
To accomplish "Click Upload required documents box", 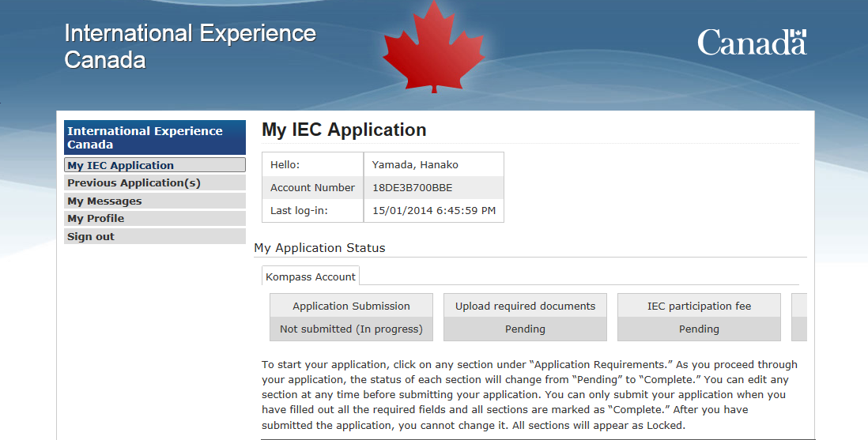I will (x=526, y=317).
